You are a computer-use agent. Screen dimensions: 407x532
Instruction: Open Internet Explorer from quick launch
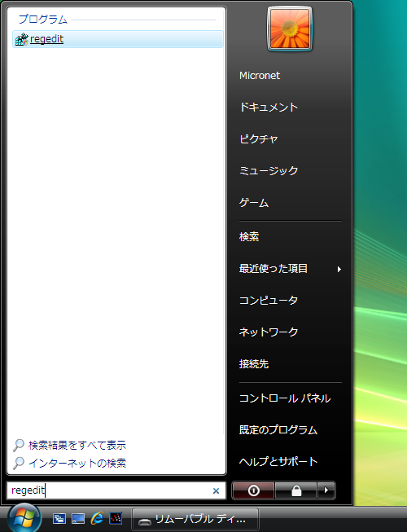97,518
